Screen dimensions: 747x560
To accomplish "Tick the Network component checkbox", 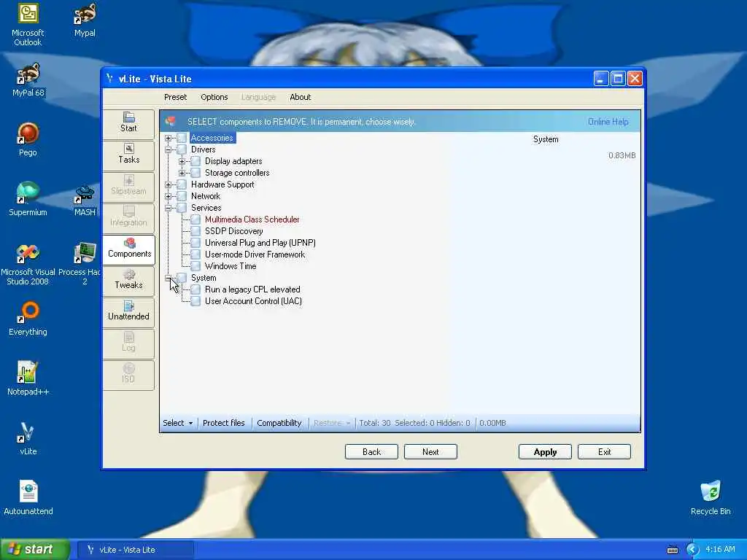I will click(182, 196).
